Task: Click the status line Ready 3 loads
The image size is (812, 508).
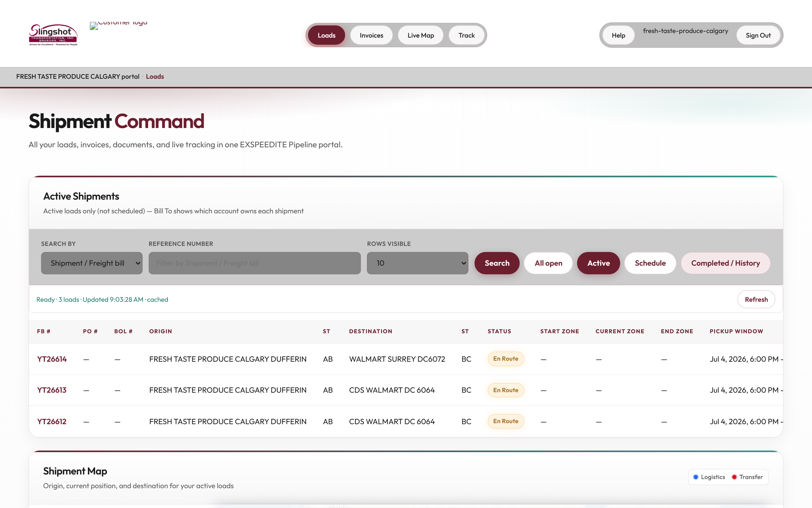Action: tap(102, 299)
